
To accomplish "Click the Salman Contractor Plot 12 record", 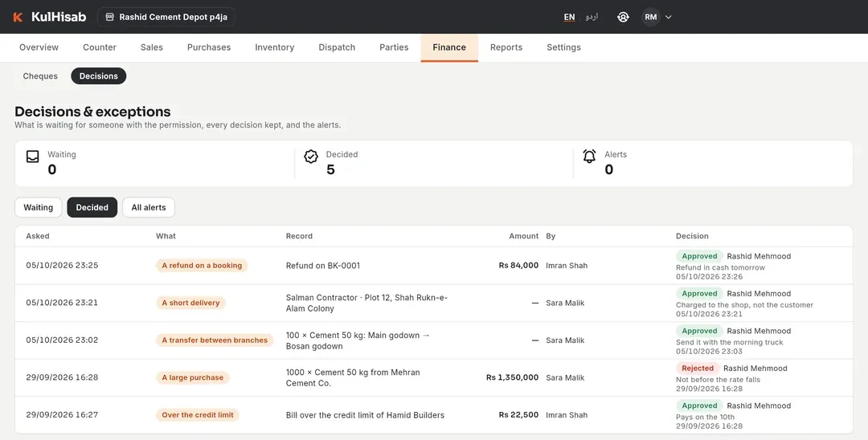I will point(366,303).
